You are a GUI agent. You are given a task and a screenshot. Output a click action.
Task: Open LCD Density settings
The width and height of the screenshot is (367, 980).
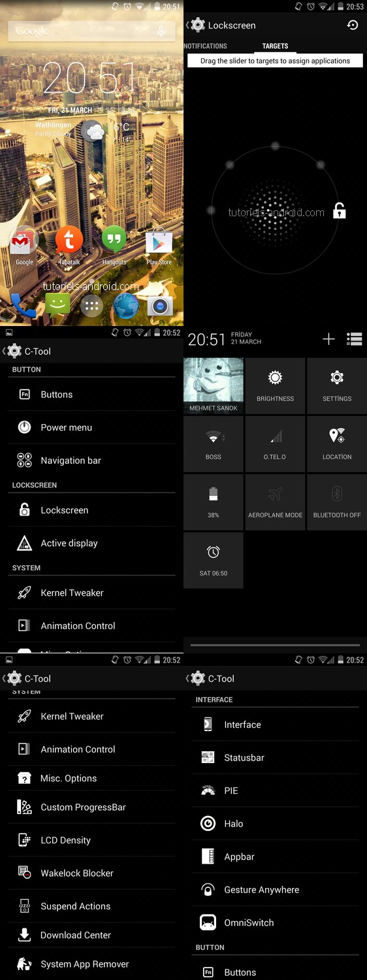[91, 840]
